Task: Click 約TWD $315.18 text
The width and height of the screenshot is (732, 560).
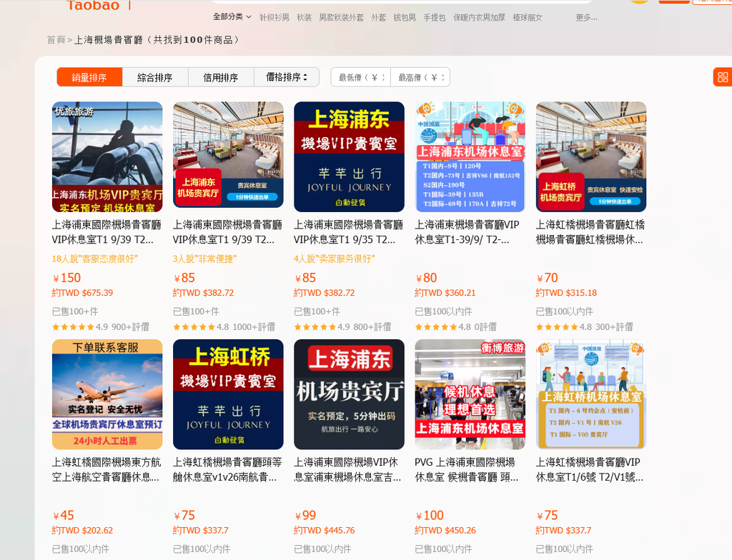Action: pyautogui.click(x=566, y=293)
